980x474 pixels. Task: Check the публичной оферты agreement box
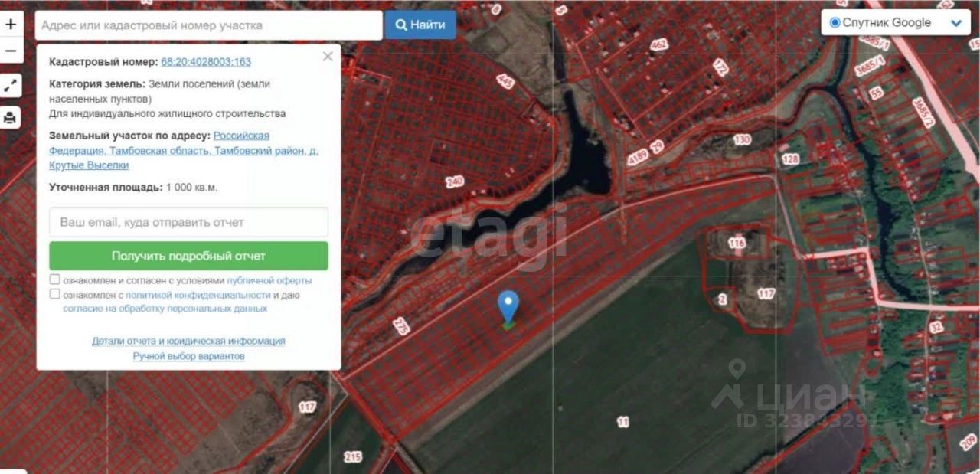tap(55, 280)
